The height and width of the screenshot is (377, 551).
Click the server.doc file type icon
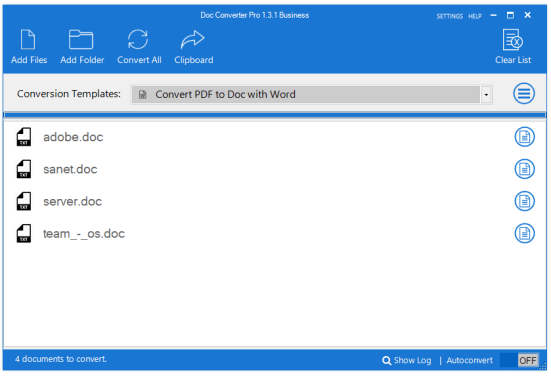coord(24,201)
